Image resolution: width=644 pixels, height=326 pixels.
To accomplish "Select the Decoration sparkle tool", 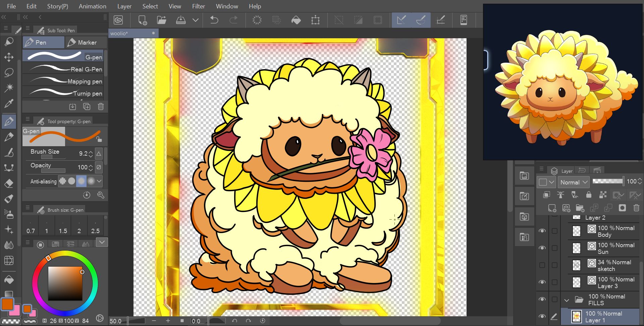I will click(x=9, y=229).
